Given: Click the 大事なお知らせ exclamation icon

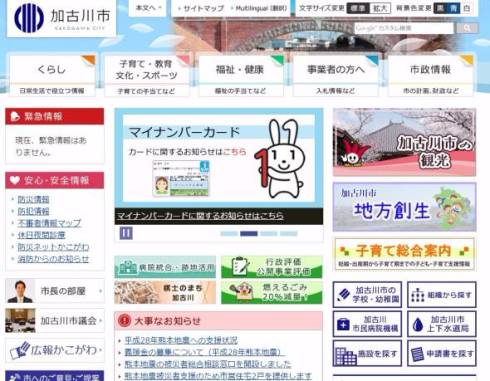Looking at the screenshot, I should point(124,321).
